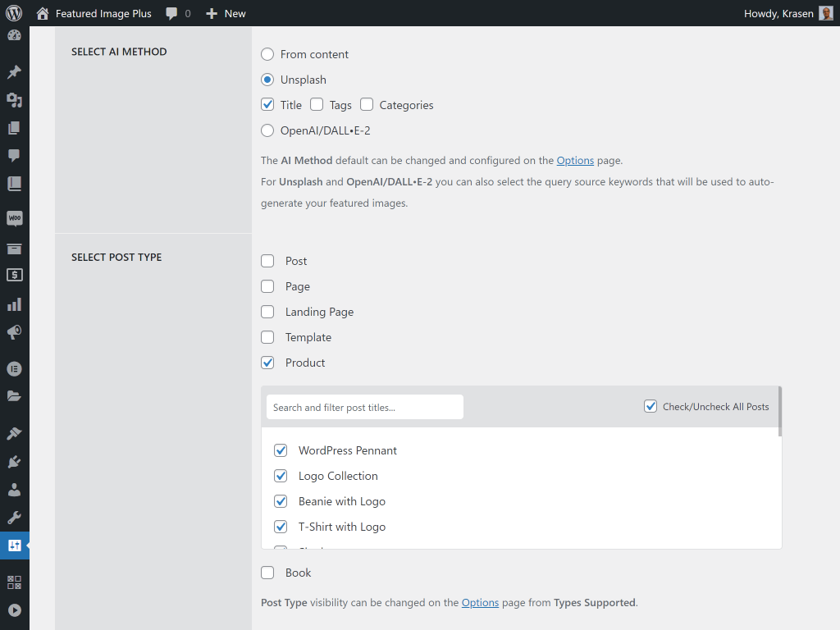
Task: Click the plus icon next to New
Action: (x=212, y=13)
